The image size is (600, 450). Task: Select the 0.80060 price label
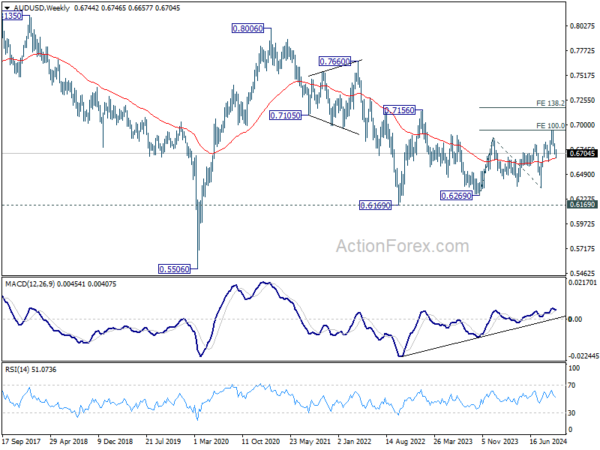248,28
